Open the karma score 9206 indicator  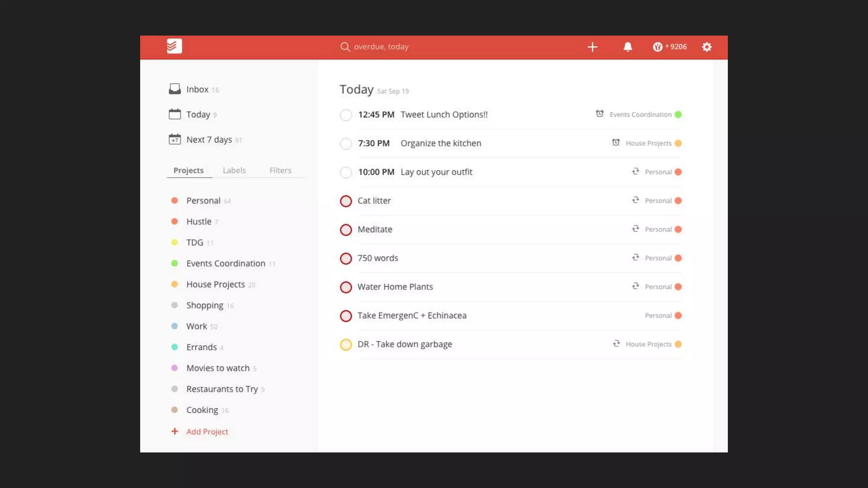[670, 47]
